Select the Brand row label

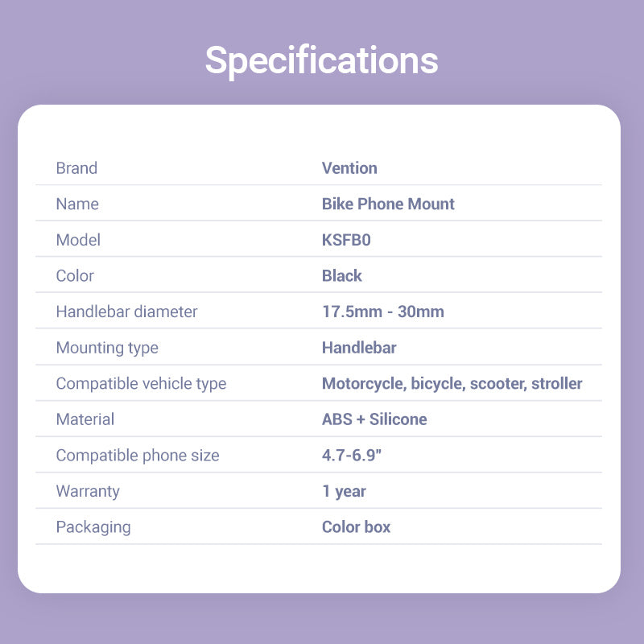[76, 168]
